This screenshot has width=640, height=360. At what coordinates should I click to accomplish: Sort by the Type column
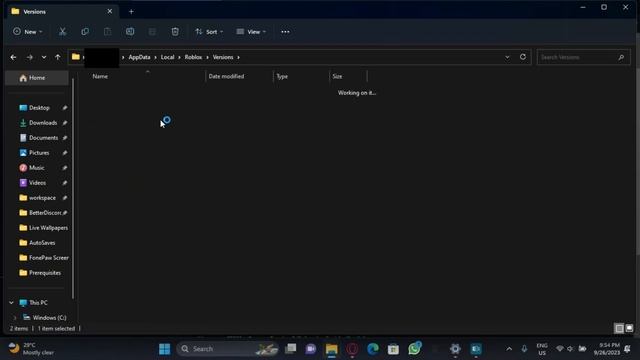[x=301, y=76]
